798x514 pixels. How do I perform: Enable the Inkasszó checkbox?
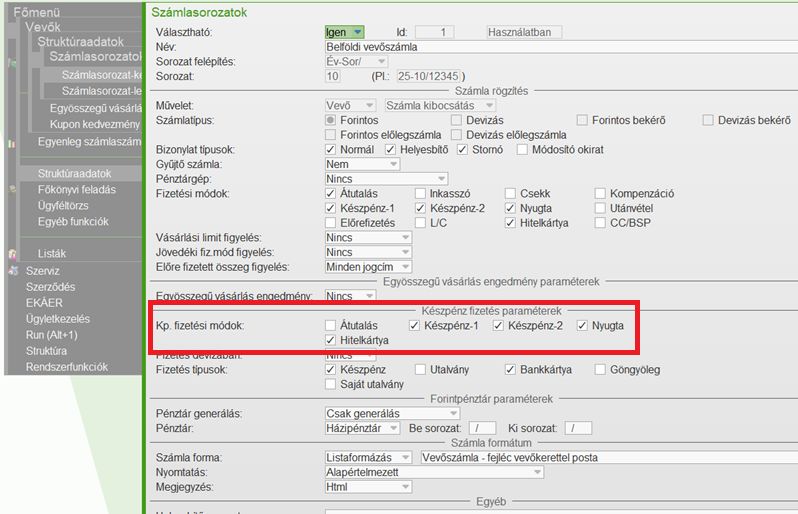[x=420, y=193]
